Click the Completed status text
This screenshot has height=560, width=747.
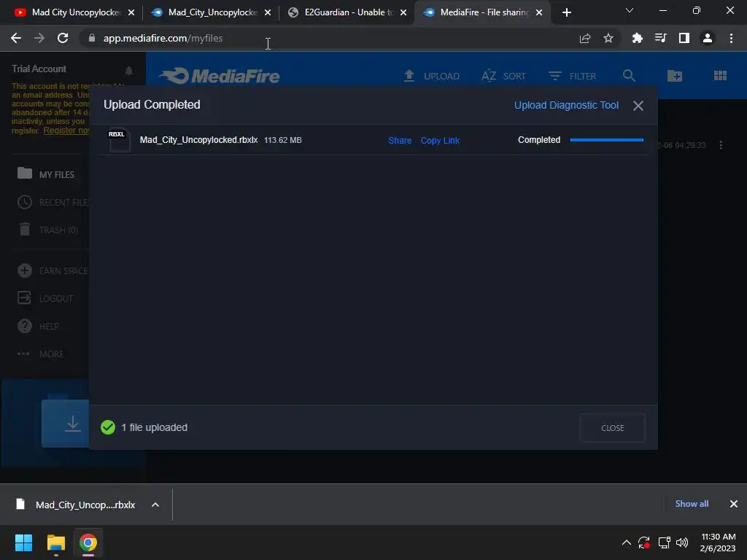539,140
